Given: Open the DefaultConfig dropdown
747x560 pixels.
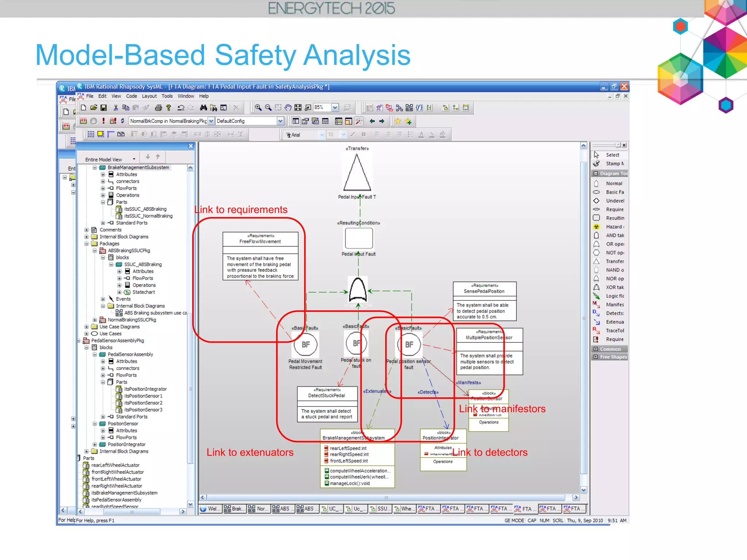Looking at the screenshot, I should 280,121.
